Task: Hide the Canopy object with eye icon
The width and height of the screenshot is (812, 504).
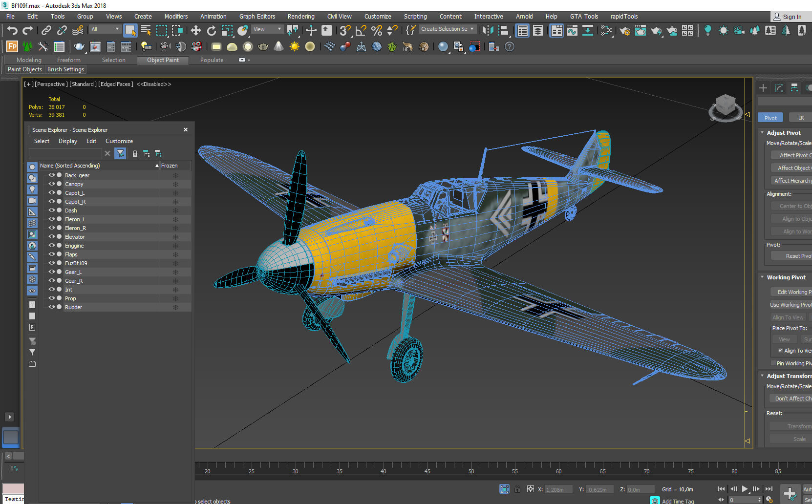Action: point(51,184)
